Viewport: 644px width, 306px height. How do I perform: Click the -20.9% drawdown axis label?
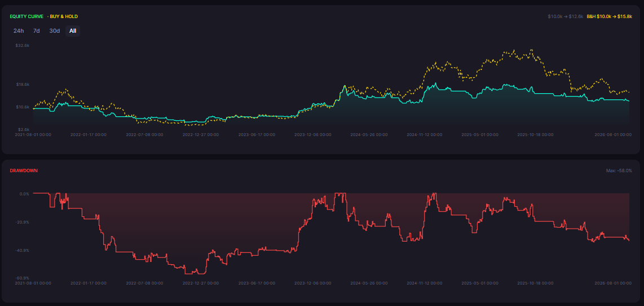tap(23, 222)
